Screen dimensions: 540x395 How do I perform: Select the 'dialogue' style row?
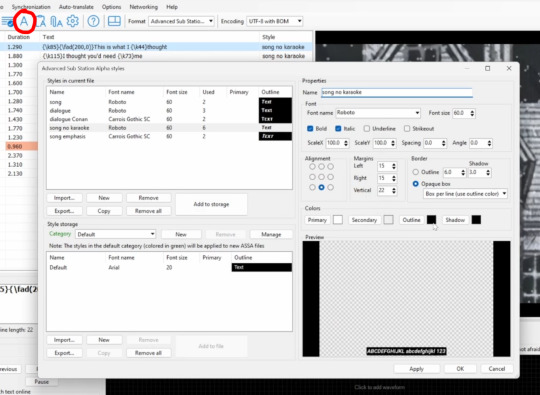pyautogui.click(x=169, y=111)
